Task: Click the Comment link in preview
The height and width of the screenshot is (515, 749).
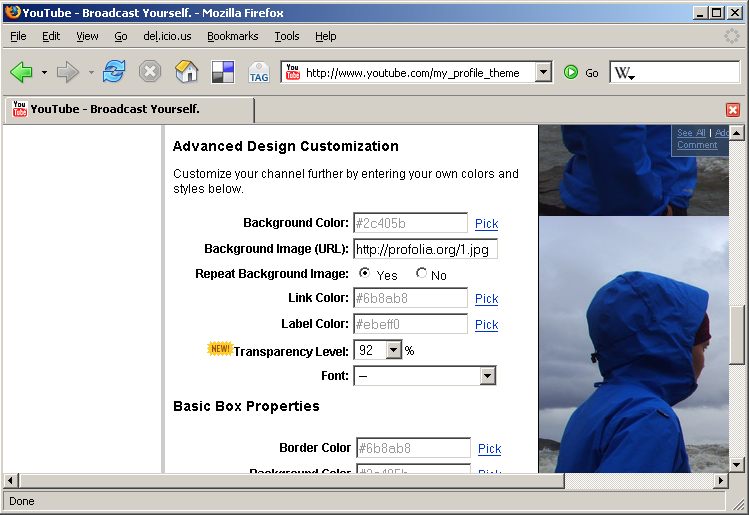Action: pyautogui.click(x=697, y=145)
